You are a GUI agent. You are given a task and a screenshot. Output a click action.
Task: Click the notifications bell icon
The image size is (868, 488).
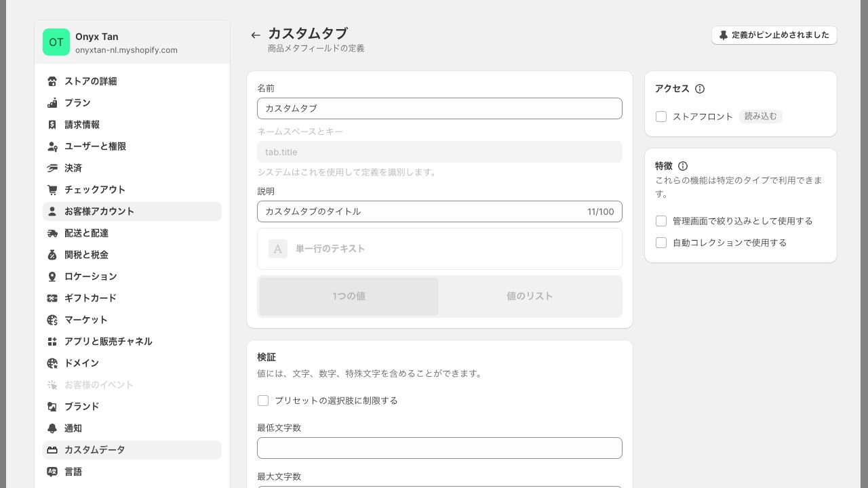tap(52, 428)
